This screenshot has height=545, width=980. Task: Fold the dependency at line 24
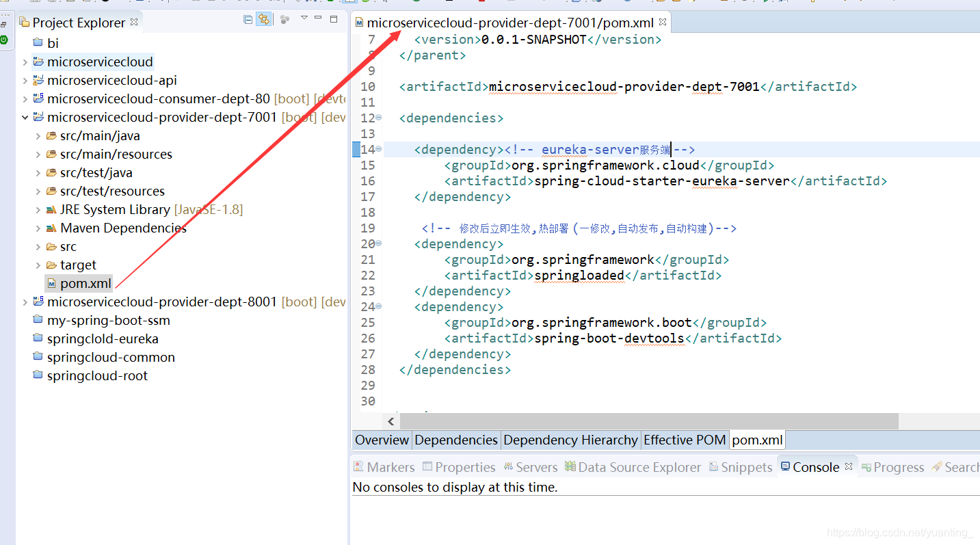pyautogui.click(x=379, y=306)
